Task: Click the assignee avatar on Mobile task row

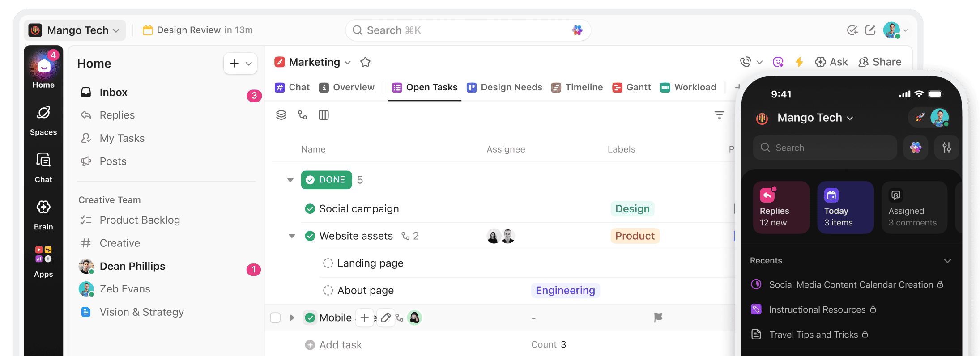Action: [x=415, y=318]
